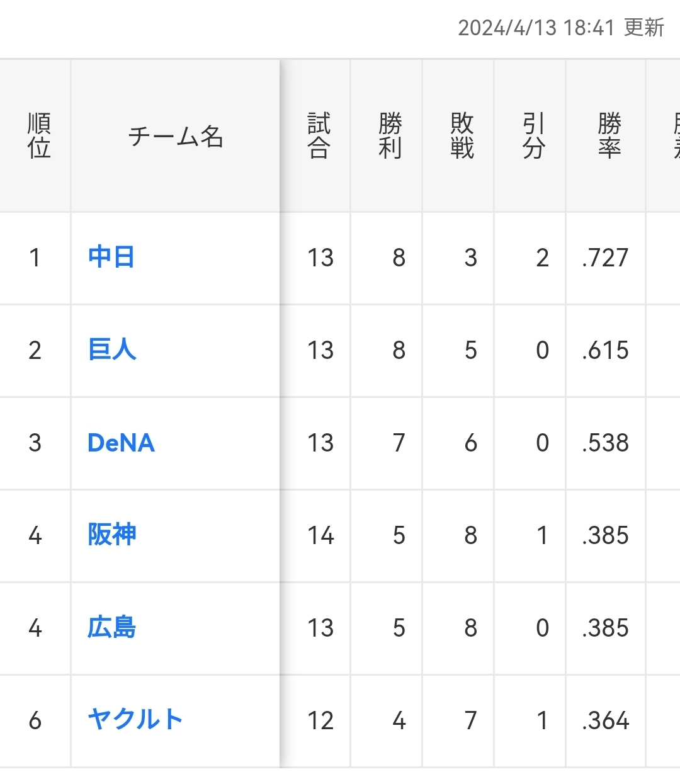
Task: Click 中日's .727 win rate cell
Action: (605, 258)
